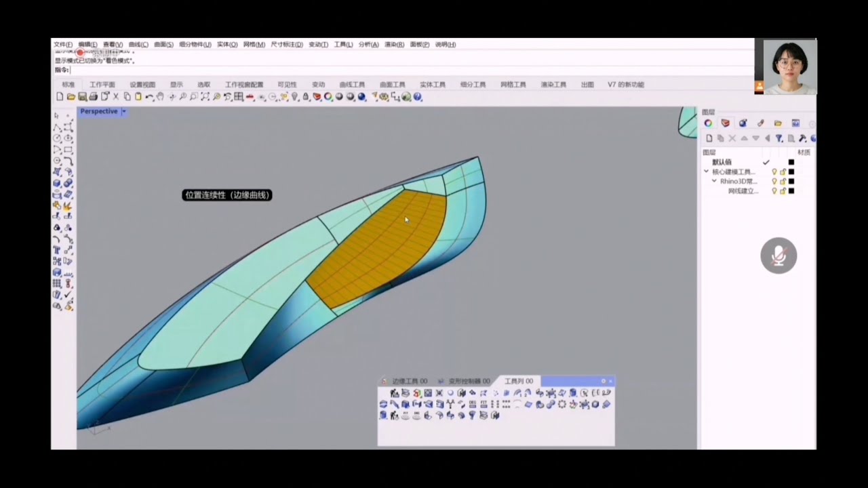Click New Layer icon in layers panel

click(x=709, y=138)
